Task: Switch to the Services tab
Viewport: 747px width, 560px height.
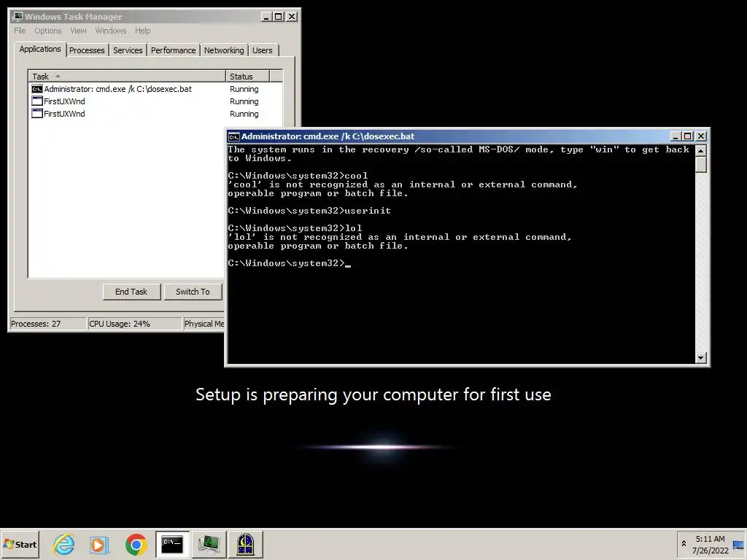Action: pos(128,50)
